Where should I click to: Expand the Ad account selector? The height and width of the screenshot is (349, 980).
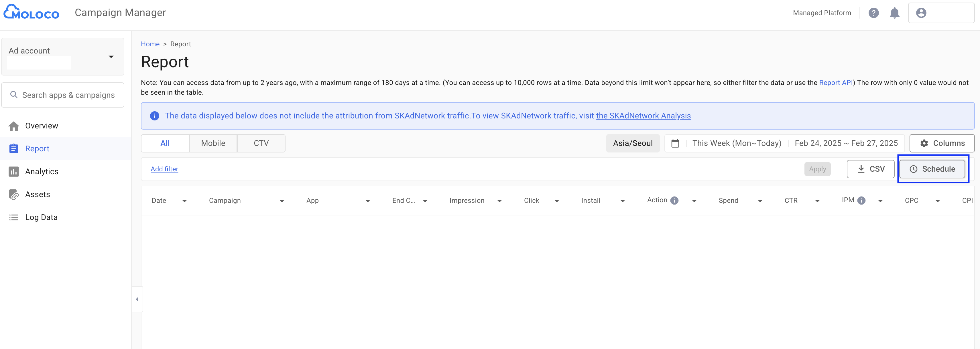pyautogui.click(x=111, y=56)
